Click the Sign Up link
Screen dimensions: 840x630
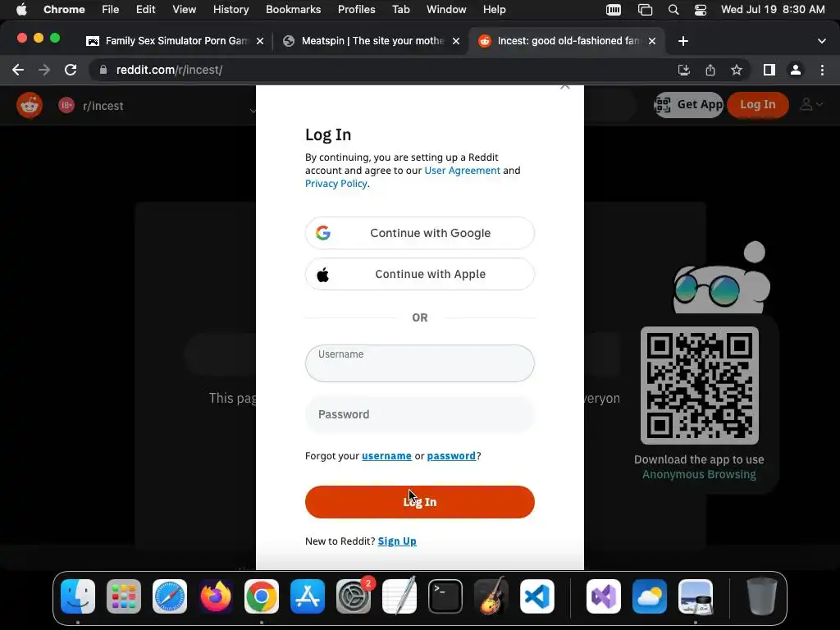click(x=397, y=541)
